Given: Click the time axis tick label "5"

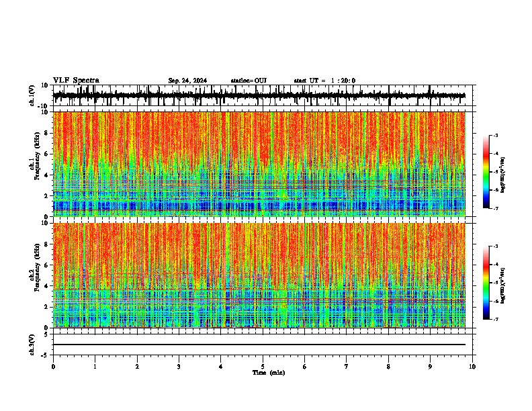Looking at the screenshot, I should click(263, 367).
